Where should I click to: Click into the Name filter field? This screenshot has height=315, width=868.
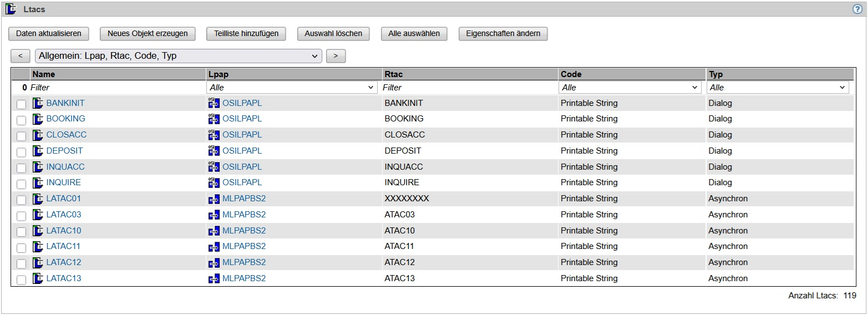(116, 88)
